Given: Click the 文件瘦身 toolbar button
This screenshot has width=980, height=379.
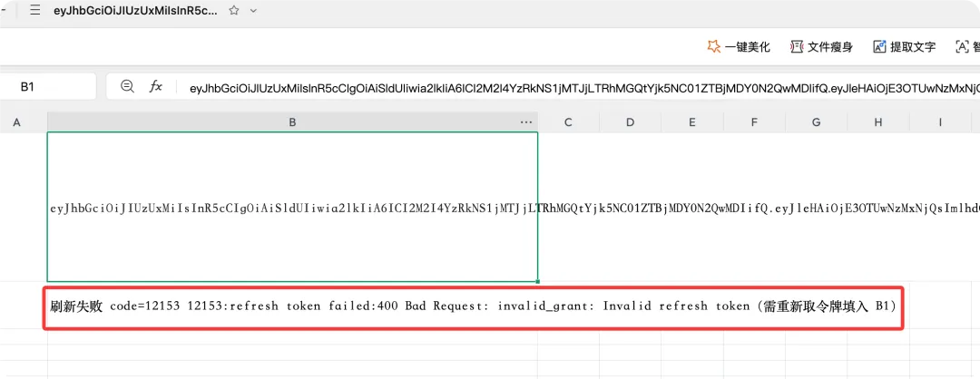Looking at the screenshot, I should coord(821,47).
